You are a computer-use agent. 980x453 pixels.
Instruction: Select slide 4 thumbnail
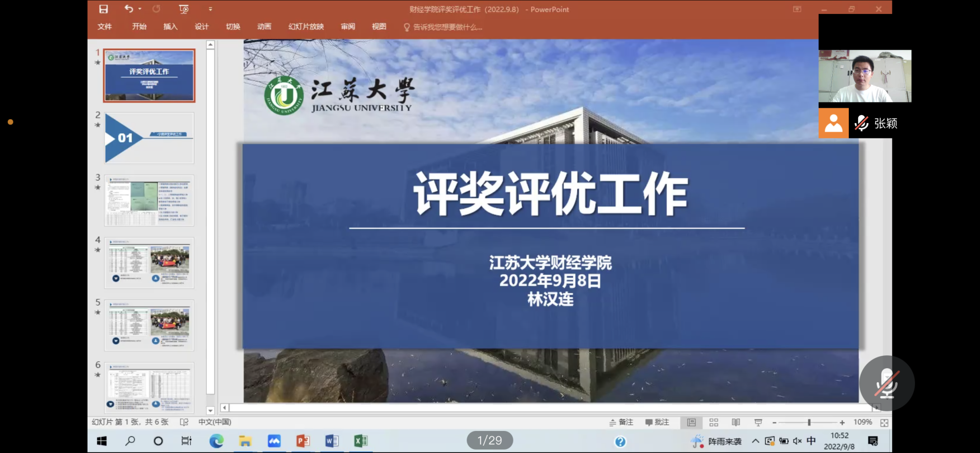click(x=149, y=263)
